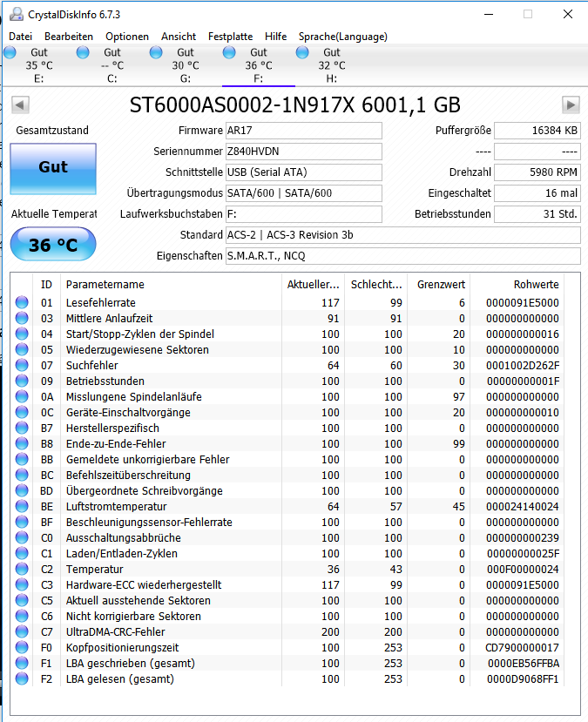Select the C: drive status orb
588x722 pixels.
tap(83, 53)
